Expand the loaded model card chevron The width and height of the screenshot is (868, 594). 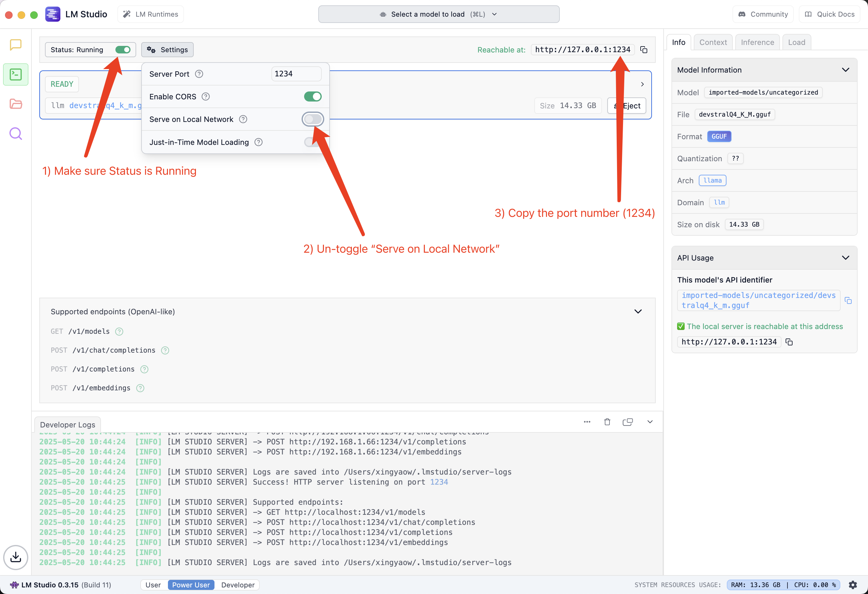click(x=643, y=84)
